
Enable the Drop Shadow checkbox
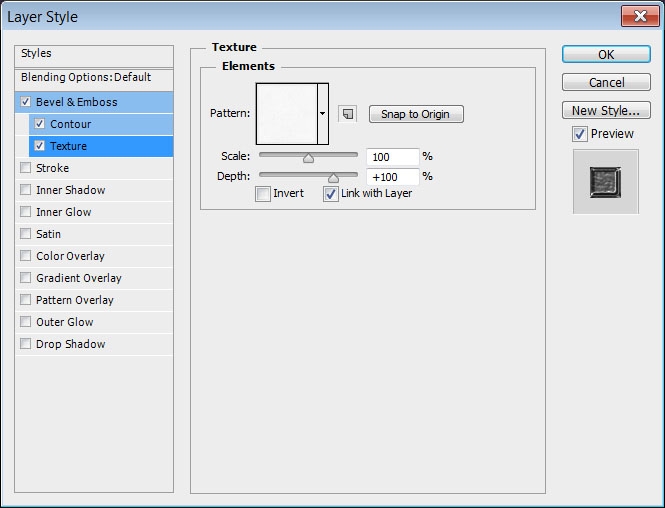(x=25, y=343)
